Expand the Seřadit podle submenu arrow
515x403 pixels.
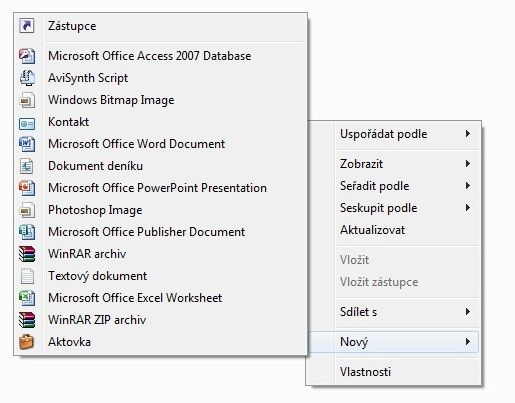pyautogui.click(x=468, y=186)
